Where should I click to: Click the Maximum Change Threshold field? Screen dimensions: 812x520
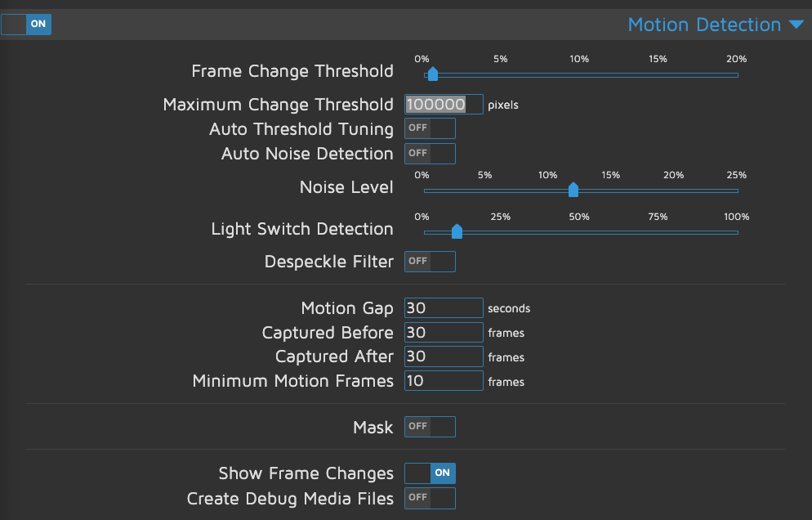point(444,105)
